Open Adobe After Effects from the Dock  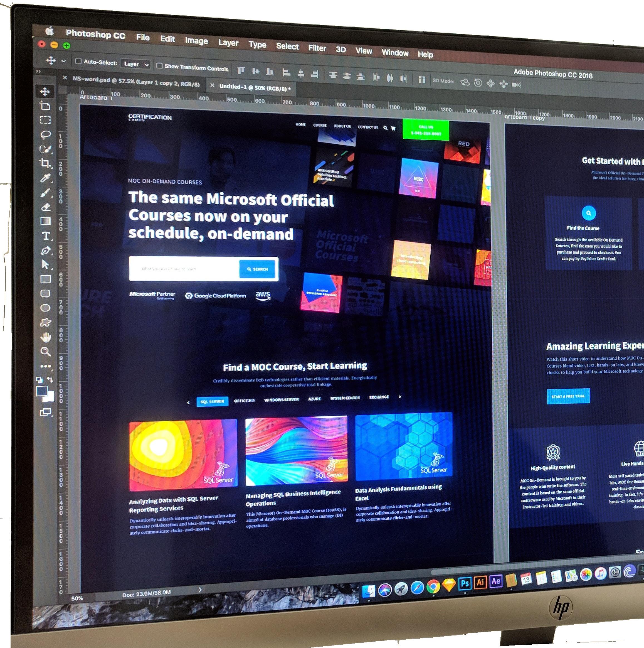pyautogui.click(x=496, y=581)
